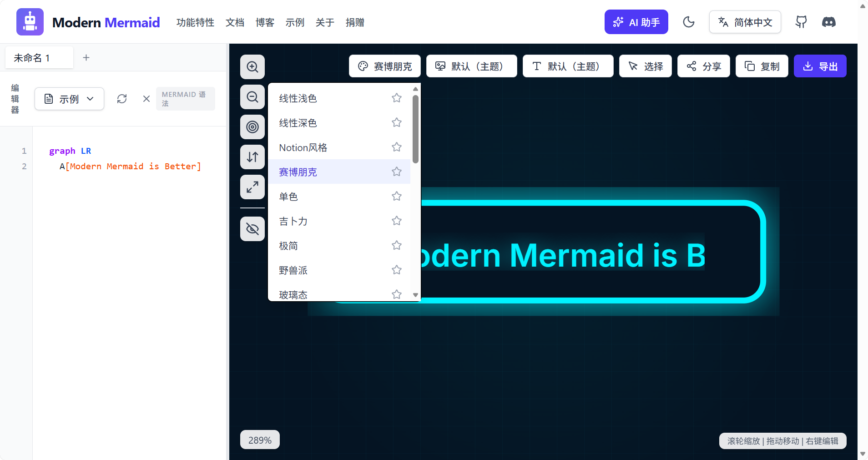Favorite the Notion风格 theme star
This screenshot has width=868, height=460.
(397, 147)
